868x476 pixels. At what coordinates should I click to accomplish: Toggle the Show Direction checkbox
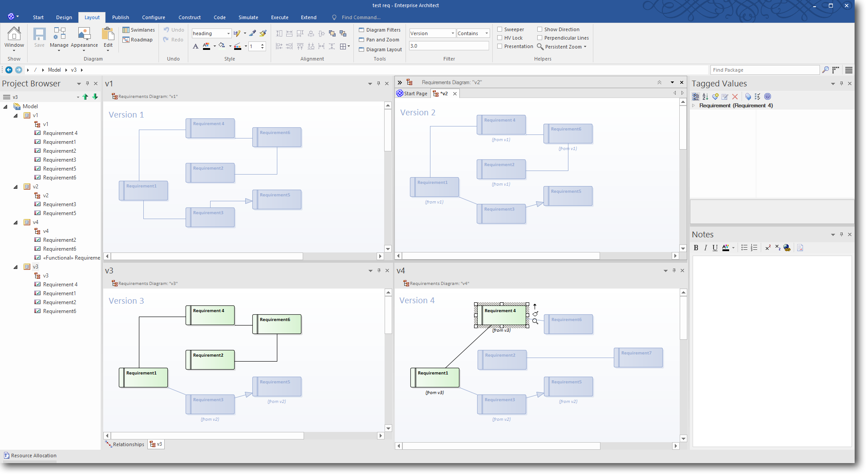(539, 29)
